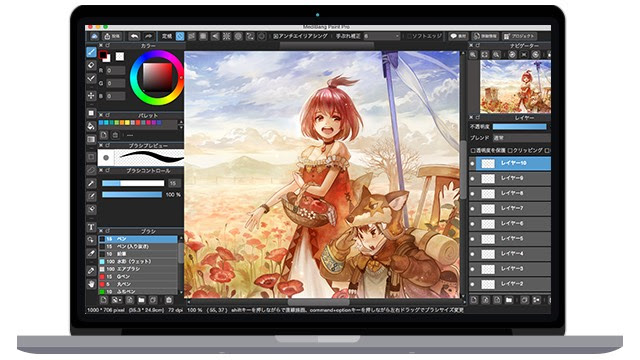Viewport: 640px width, 360px height.
Task: Click the Redo arrow in top toolbar
Action: coord(149,36)
